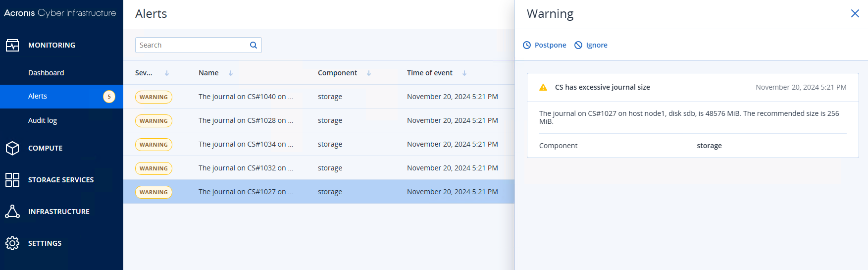Sort alerts by Severity column arrow

(167, 73)
